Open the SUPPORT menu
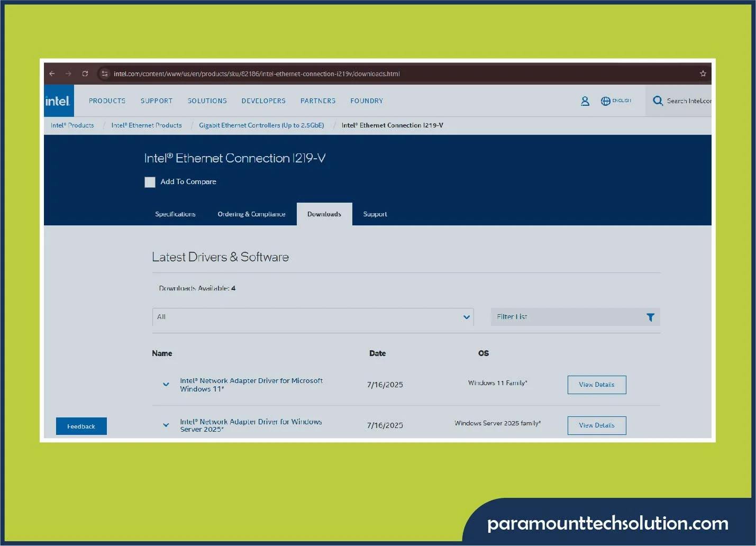 pos(157,101)
